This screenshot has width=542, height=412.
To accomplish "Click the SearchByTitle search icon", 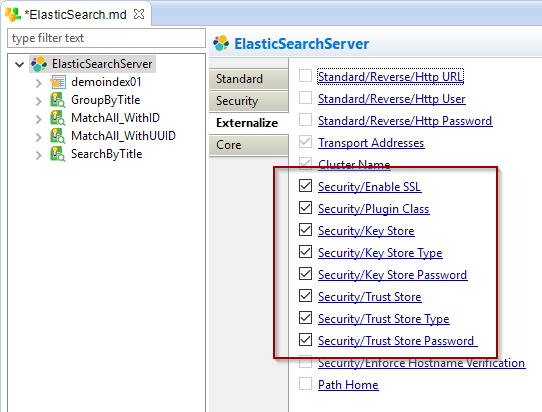I will (x=57, y=154).
